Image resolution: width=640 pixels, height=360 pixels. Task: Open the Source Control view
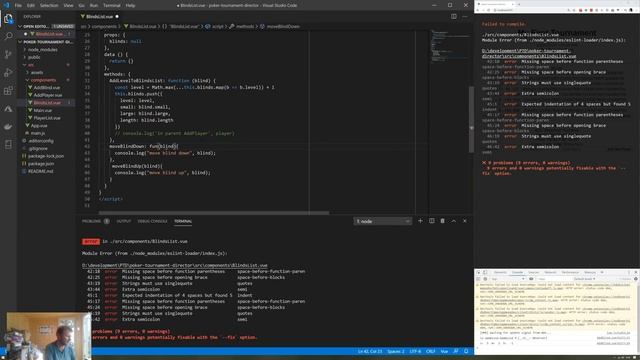tap(8, 54)
